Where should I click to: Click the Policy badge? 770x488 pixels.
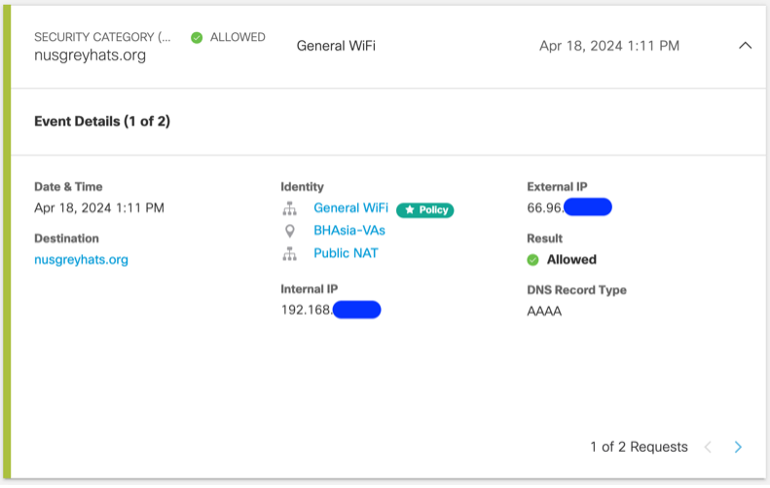pos(425,210)
